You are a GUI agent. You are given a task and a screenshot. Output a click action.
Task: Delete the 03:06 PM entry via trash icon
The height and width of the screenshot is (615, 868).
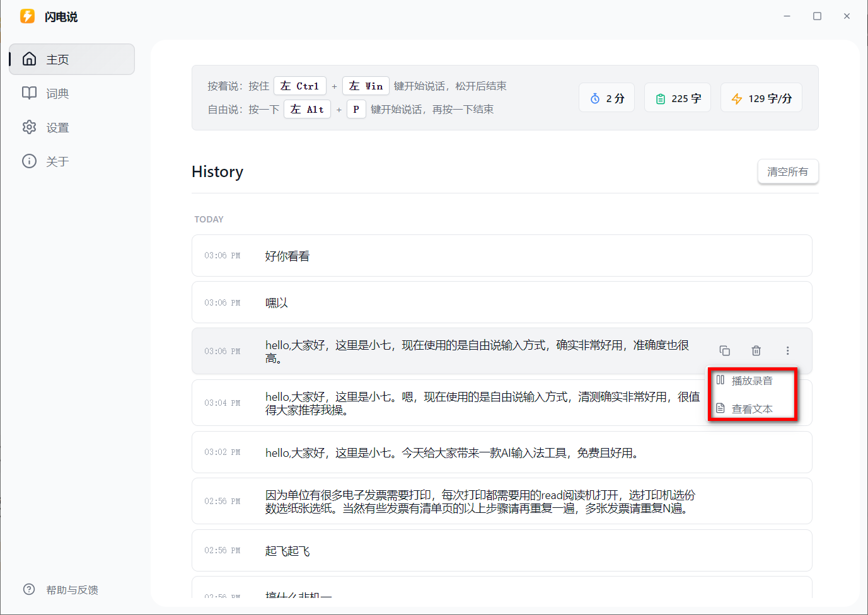(x=756, y=350)
